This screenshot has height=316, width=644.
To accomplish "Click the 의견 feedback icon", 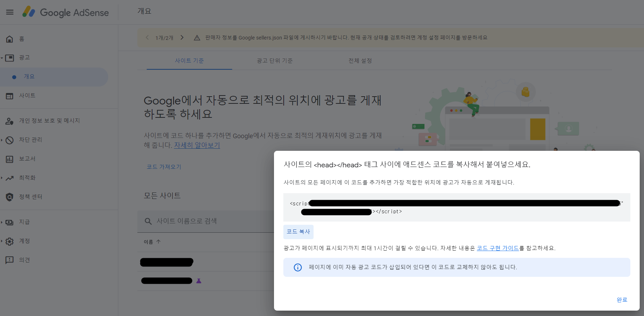I will click(10, 260).
